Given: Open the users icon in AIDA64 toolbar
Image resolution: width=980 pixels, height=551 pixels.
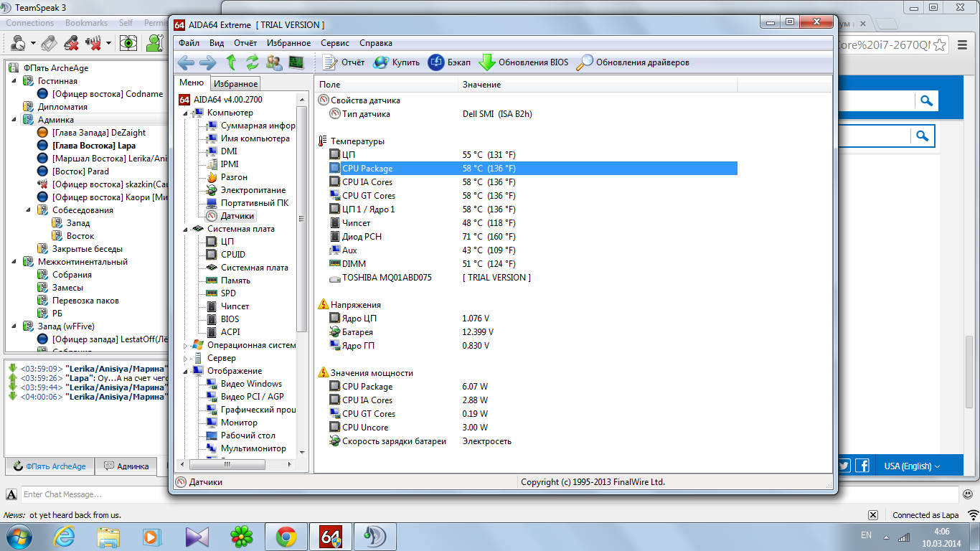Looking at the screenshot, I should (274, 62).
